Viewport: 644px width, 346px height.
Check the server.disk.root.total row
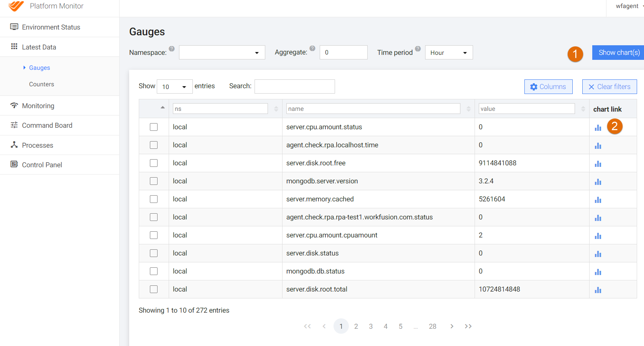[154, 289]
